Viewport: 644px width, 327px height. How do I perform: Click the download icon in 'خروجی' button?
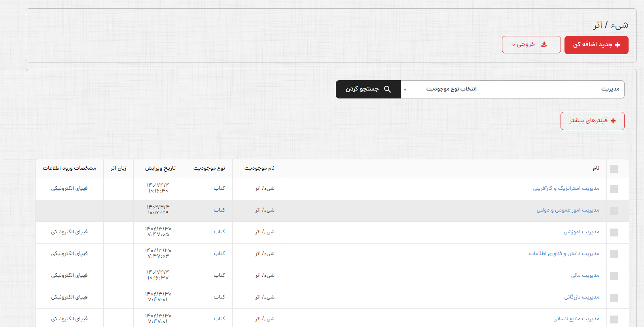(544, 45)
